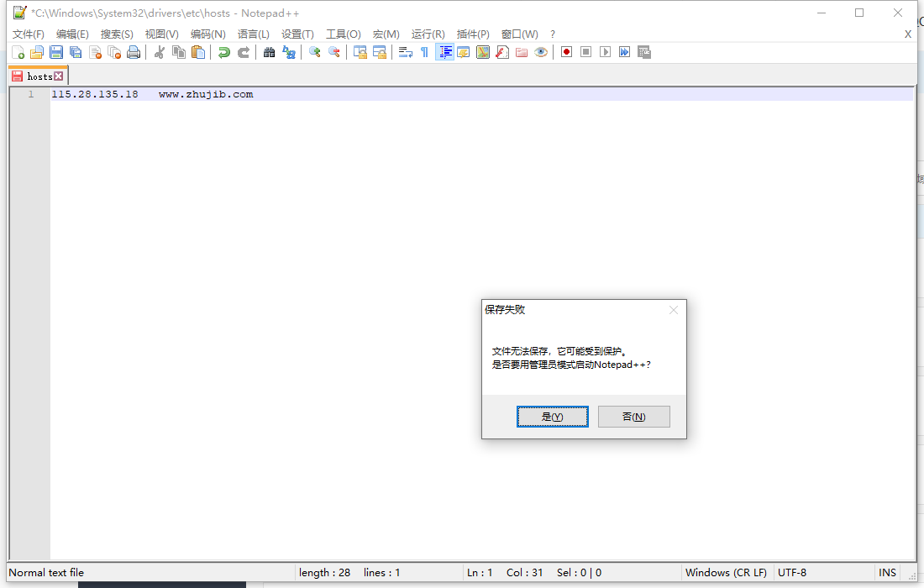This screenshot has height=588, width=924.
Task: Click the Undo arrow icon
Action: pyautogui.click(x=224, y=52)
